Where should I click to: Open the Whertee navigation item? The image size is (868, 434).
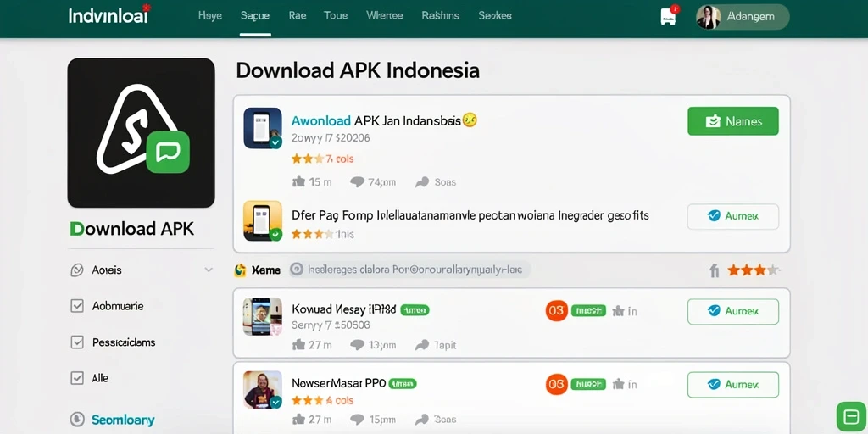(385, 16)
